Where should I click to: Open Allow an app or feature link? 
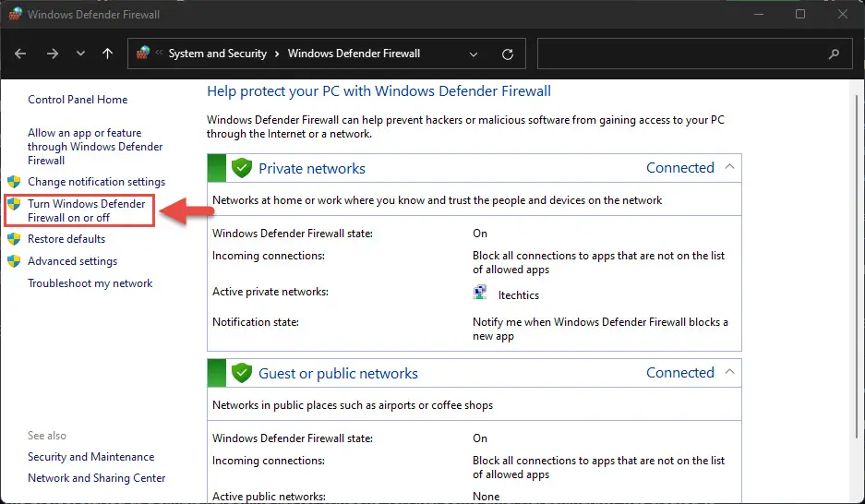(x=95, y=147)
